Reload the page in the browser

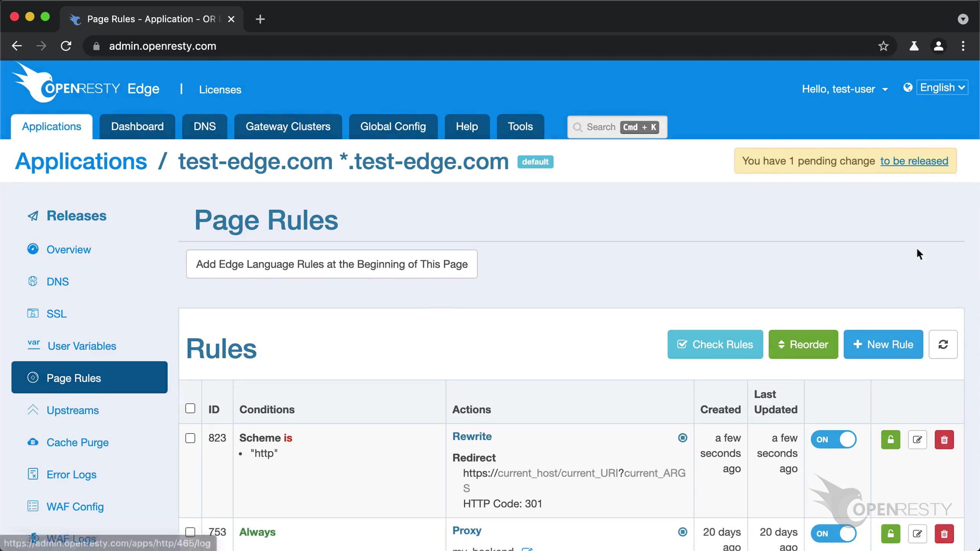[66, 46]
